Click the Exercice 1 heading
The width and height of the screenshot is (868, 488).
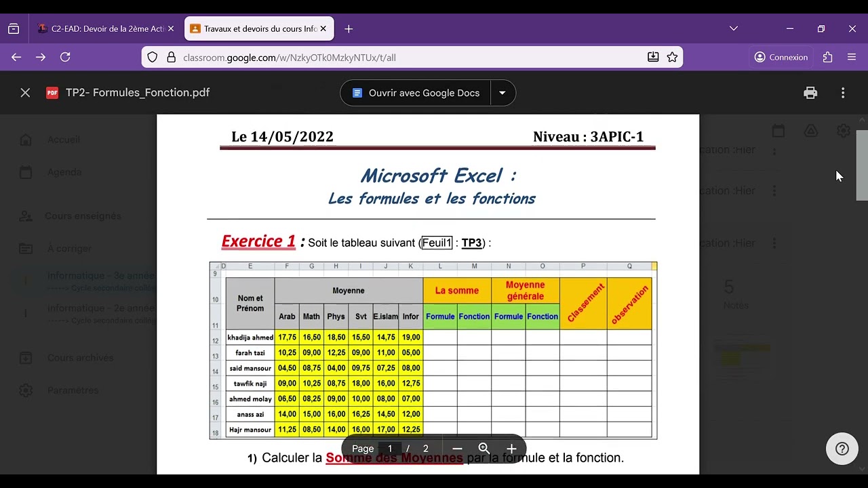point(258,241)
